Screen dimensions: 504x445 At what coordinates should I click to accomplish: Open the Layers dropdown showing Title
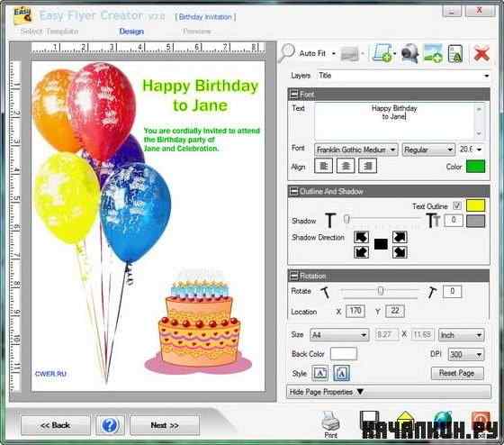click(x=403, y=76)
